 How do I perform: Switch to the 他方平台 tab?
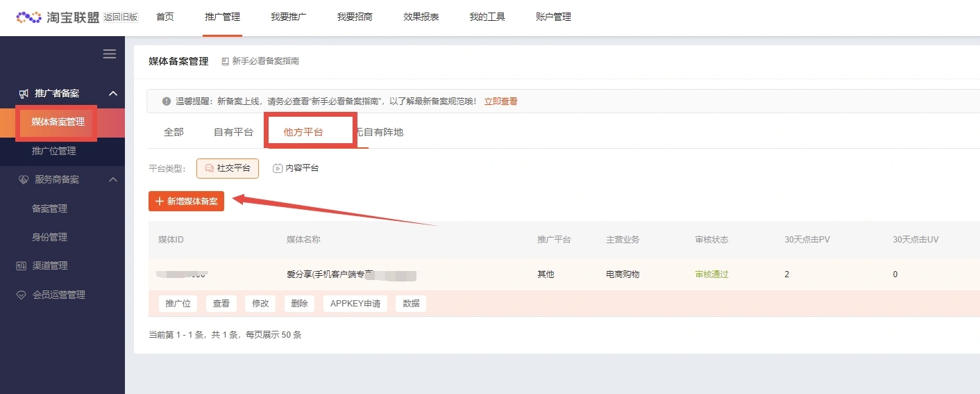tap(303, 132)
